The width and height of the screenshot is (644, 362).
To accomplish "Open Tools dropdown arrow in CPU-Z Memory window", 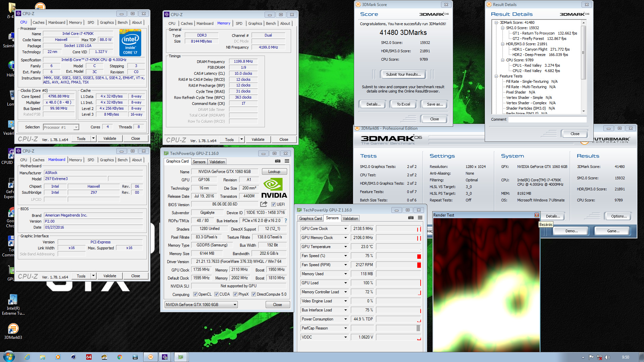I will 241,139.
